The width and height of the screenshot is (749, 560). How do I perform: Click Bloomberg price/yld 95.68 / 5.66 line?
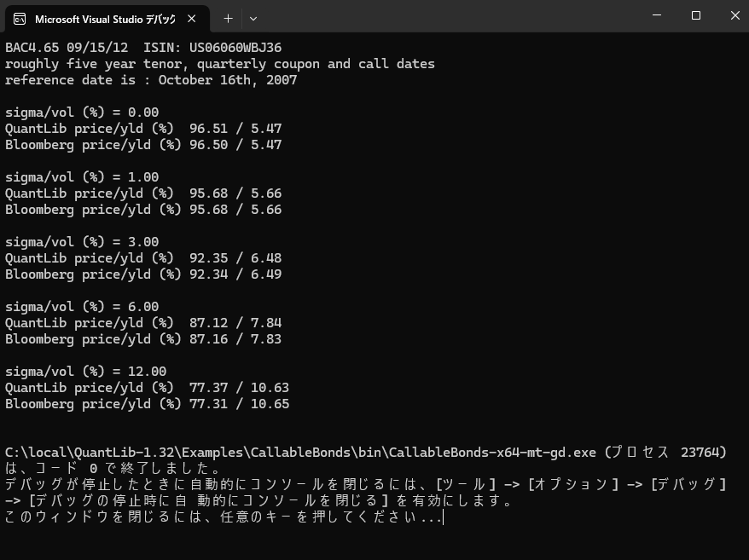143,210
